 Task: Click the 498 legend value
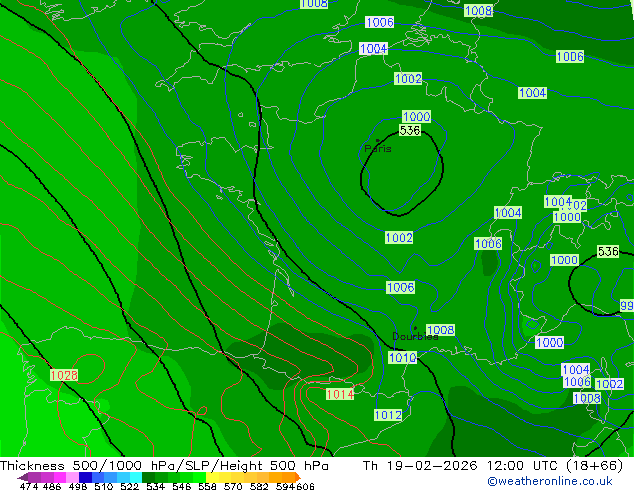[78, 486]
